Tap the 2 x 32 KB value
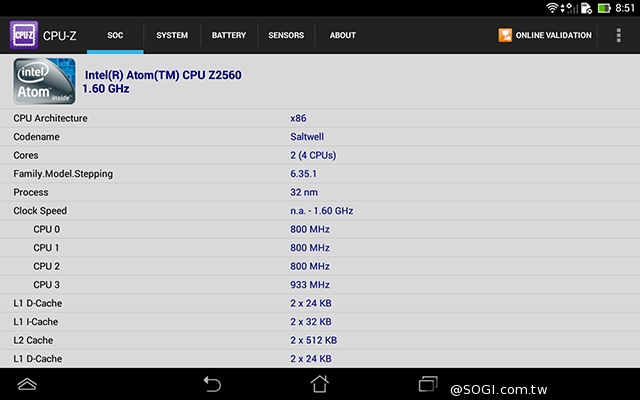Screen dimensions: 640x400 tap(311, 322)
